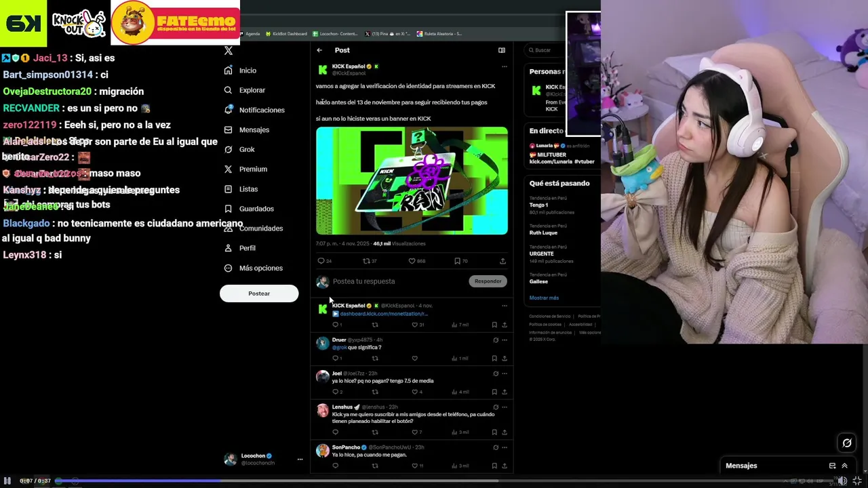Open Guardados bookmarks in the sidebar
This screenshot has height=488, width=868.
point(249,209)
